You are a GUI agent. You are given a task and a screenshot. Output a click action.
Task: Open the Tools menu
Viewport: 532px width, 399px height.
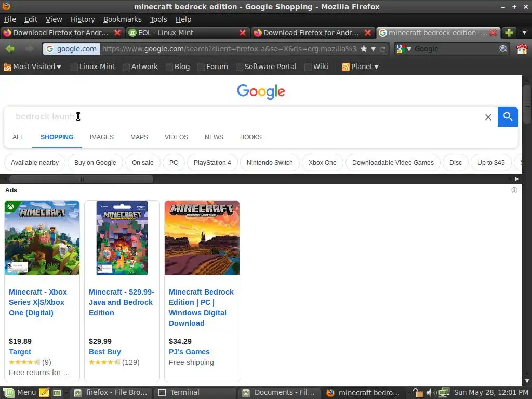coord(158,19)
